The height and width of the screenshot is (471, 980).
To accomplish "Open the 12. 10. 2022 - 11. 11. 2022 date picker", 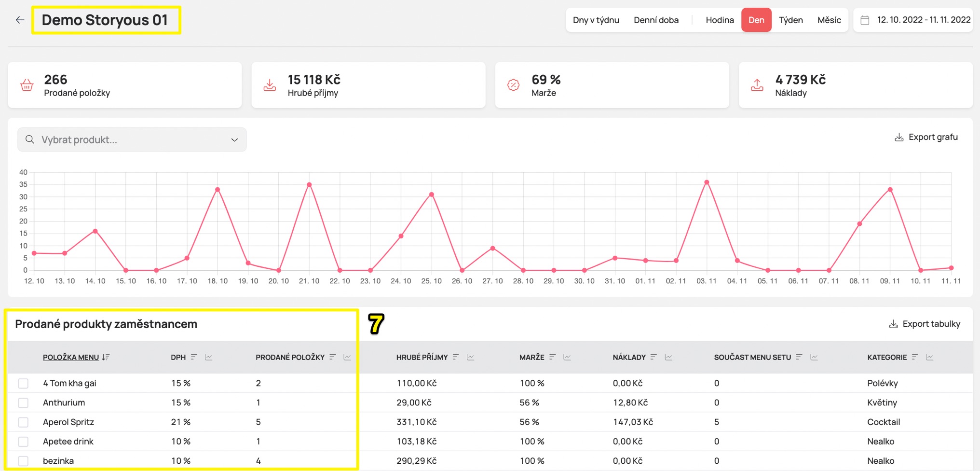I will 913,20.
